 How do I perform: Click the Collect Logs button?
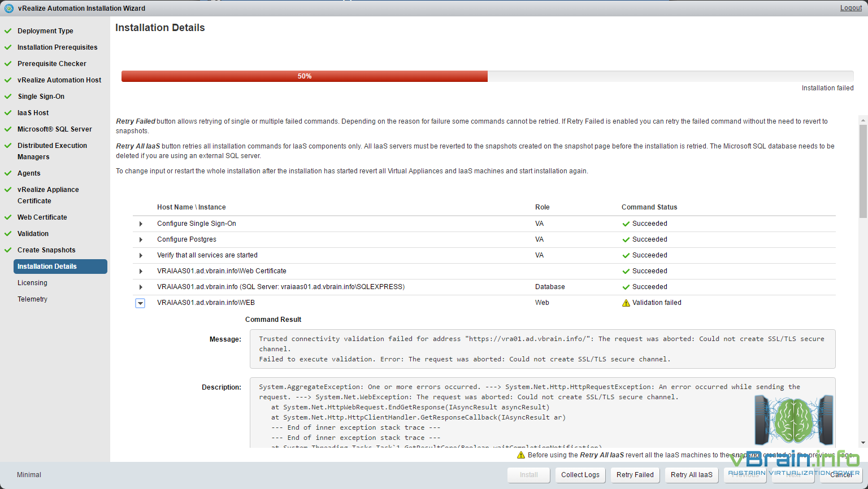580,475
